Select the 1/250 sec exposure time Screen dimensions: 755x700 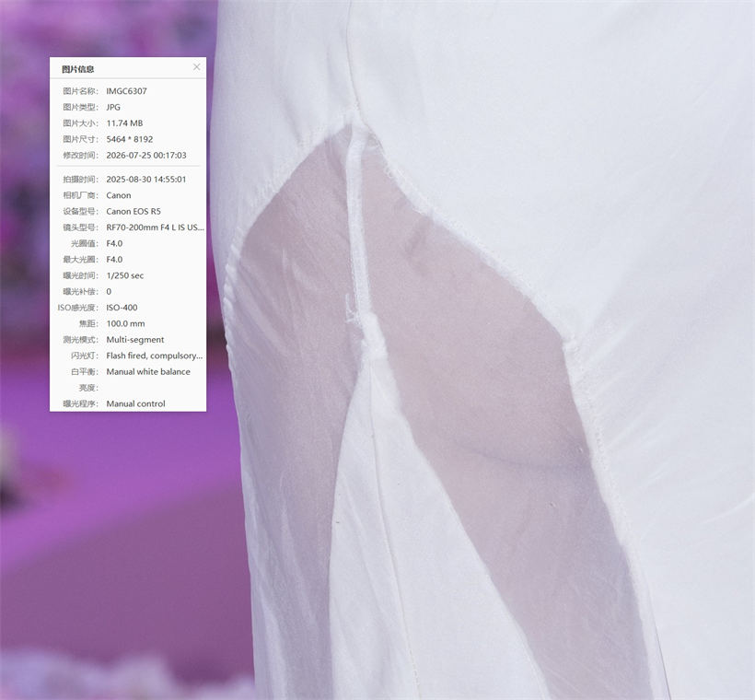point(124,275)
